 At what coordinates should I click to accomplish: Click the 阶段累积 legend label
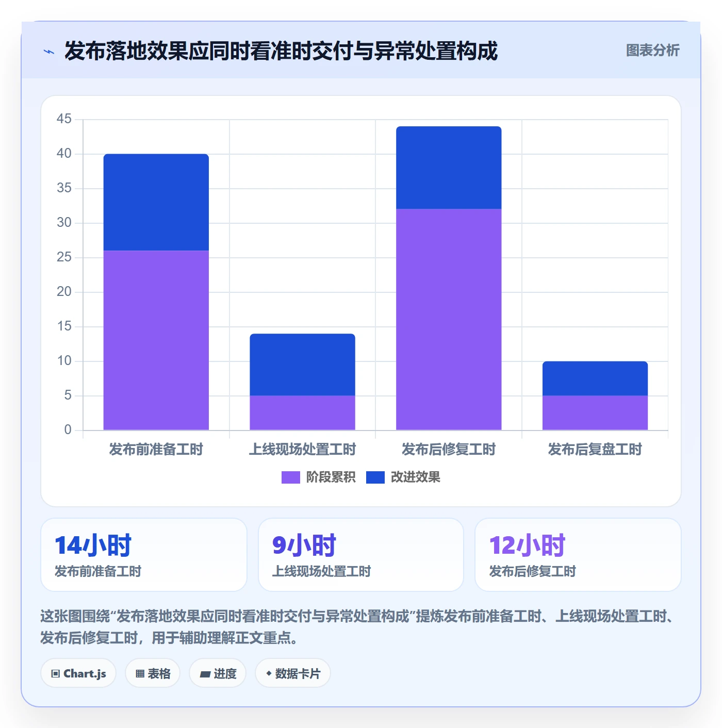pos(331,477)
